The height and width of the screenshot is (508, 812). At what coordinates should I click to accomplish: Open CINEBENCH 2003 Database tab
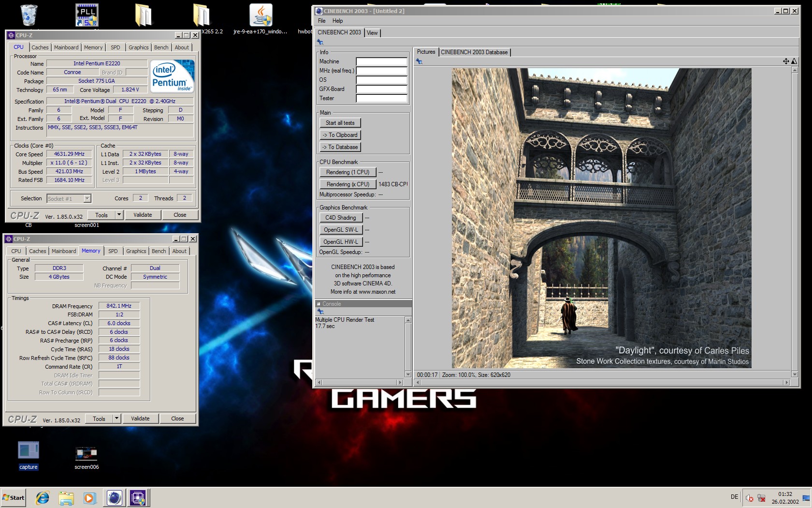click(474, 52)
